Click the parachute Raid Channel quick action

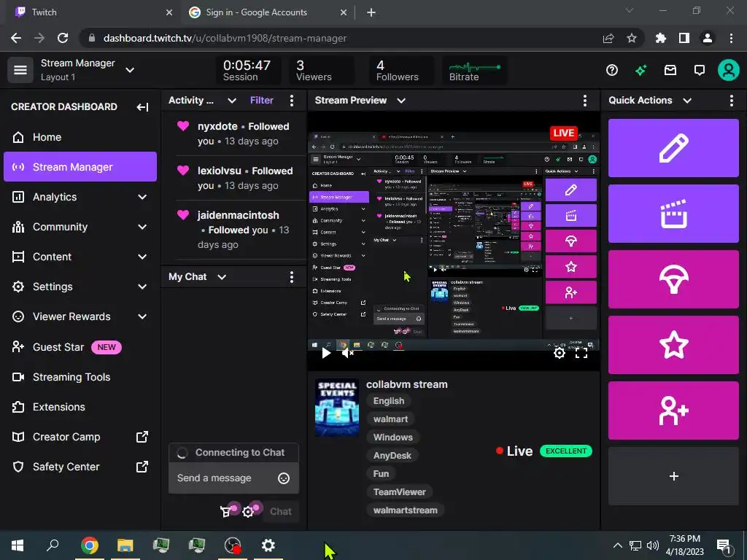point(673,279)
